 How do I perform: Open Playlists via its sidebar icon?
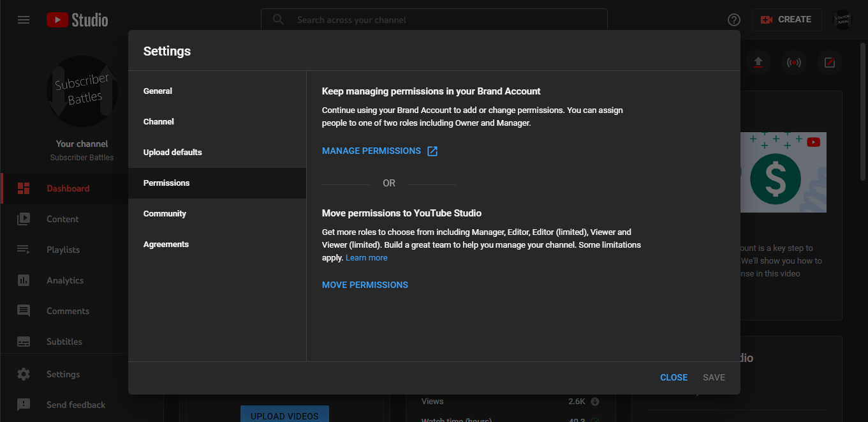(24, 250)
